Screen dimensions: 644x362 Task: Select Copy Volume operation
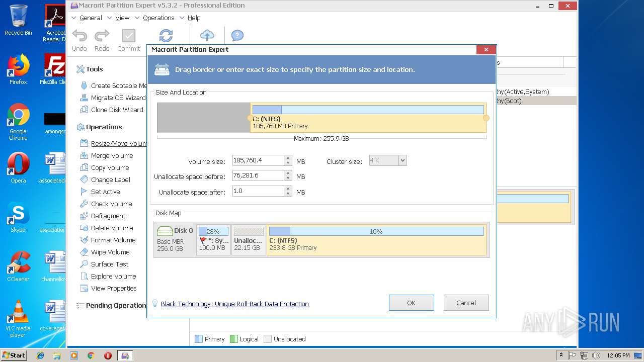pos(104,167)
